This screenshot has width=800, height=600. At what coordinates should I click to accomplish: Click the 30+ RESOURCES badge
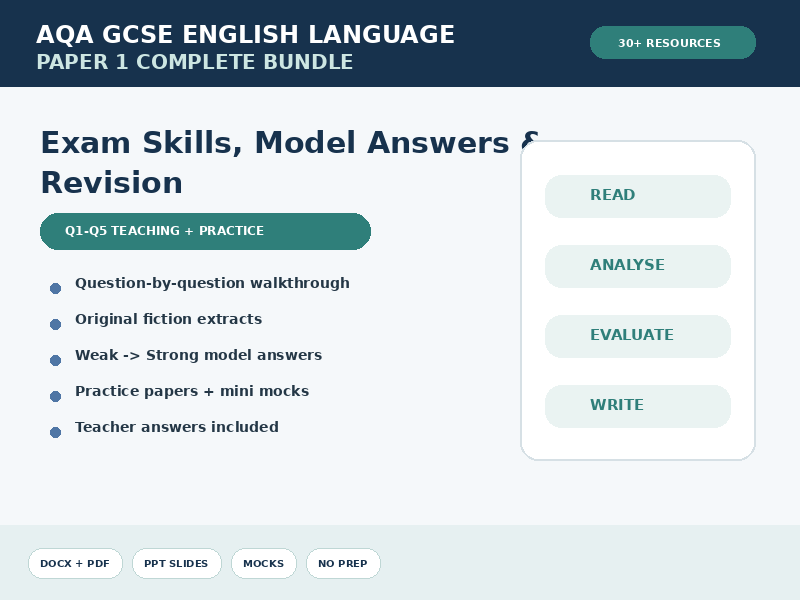coord(672,43)
